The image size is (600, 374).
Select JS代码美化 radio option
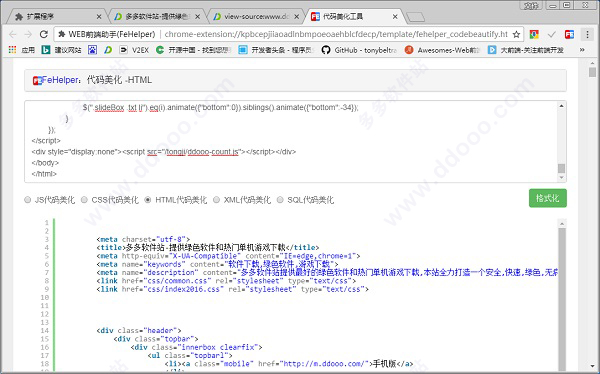(x=28, y=200)
